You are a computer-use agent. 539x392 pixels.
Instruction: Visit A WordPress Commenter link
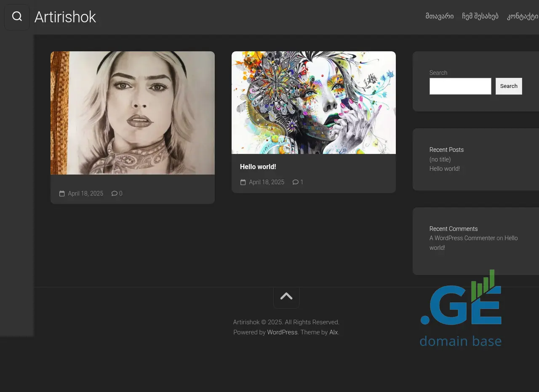pos(462,238)
